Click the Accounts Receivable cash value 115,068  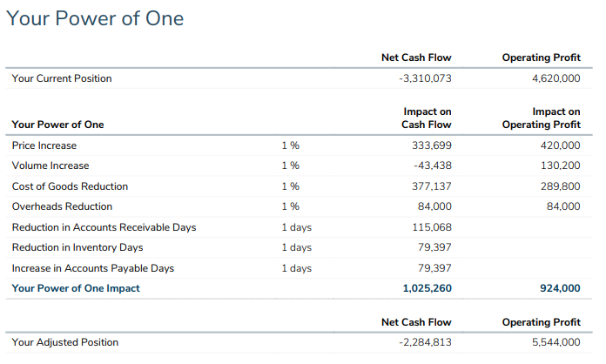click(x=432, y=227)
